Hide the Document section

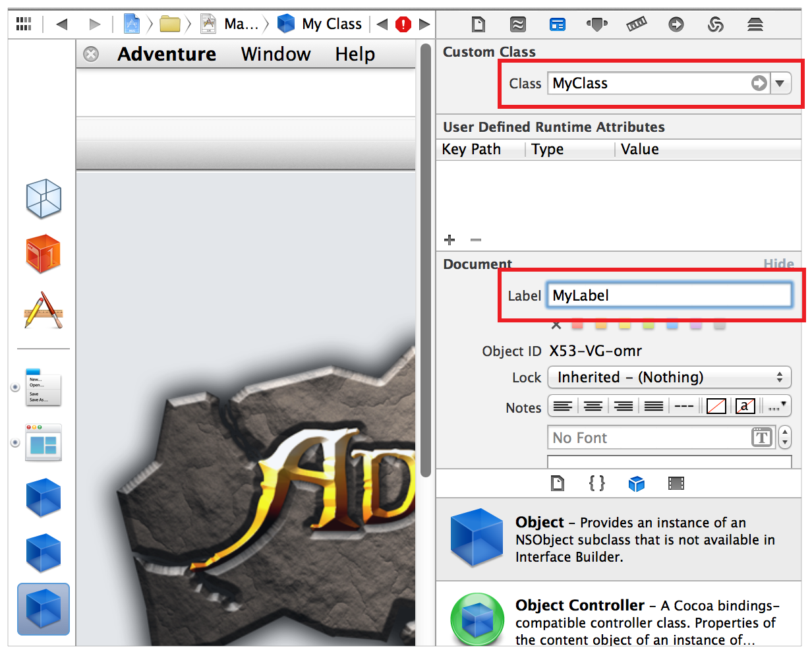pos(778,264)
